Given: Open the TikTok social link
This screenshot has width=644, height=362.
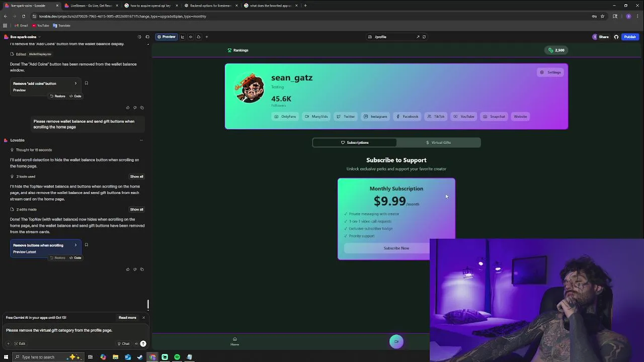Looking at the screenshot, I should [436, 117].
